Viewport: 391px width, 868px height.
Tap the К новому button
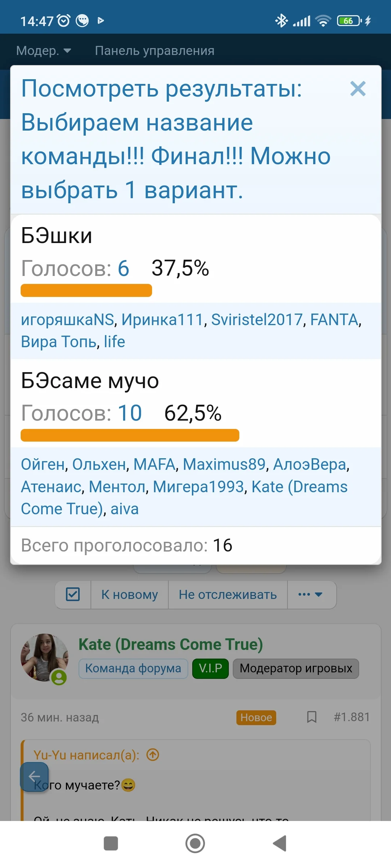coord(130,595)
